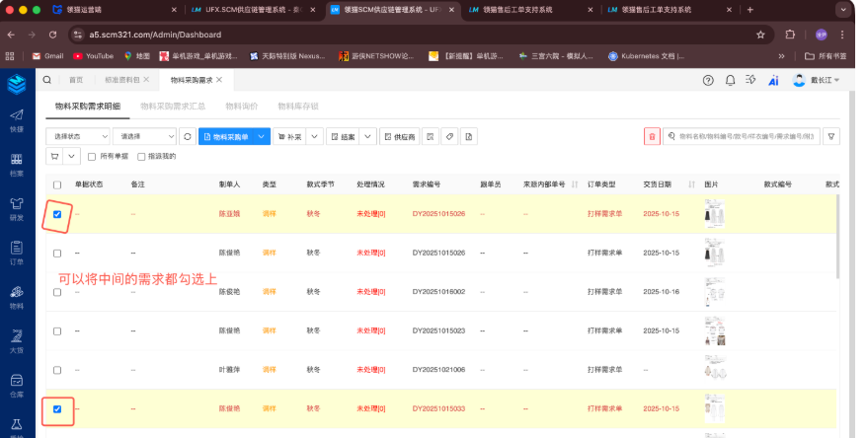Expand the 选择状态 dropdown
Image resolution: width=868 pixels, height=438 pixels.
[x=77, y=136]
